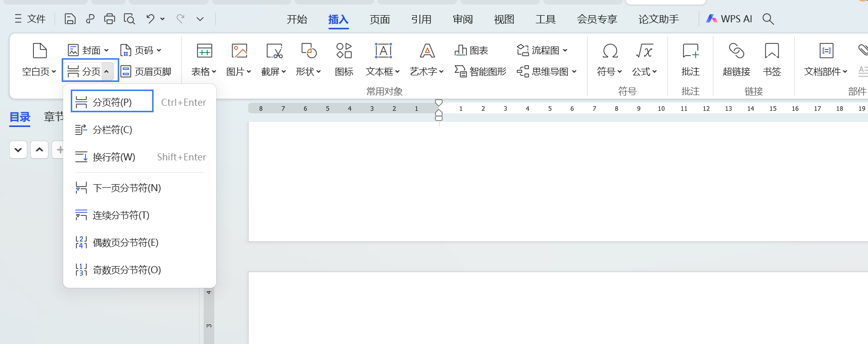This screenshot has width=868, height=344.
Task: Insert a Bookmark 书签
Action: coord(772,59)
